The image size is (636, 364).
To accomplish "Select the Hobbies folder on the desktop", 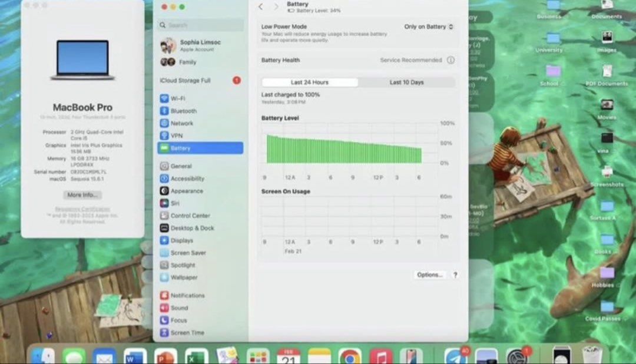I will tap(606, 277).
